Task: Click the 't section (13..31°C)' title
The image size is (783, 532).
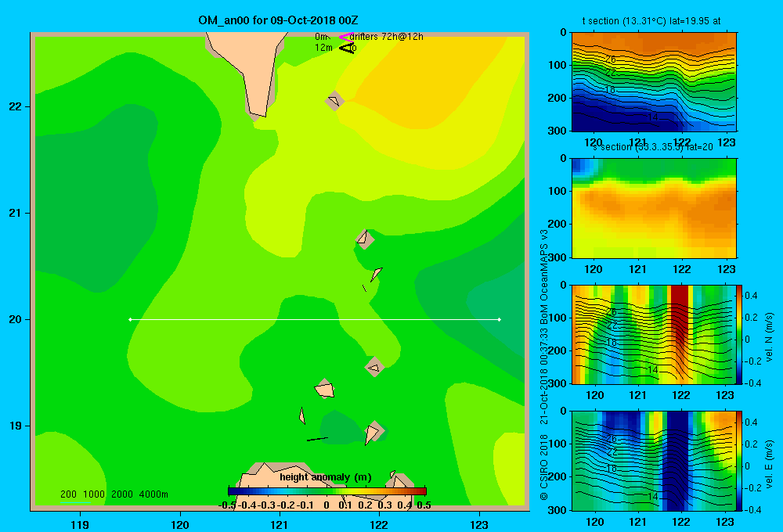Action: coord(651,21)
